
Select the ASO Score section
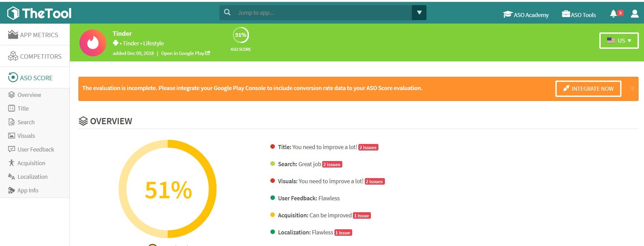(x=35, y=77)
